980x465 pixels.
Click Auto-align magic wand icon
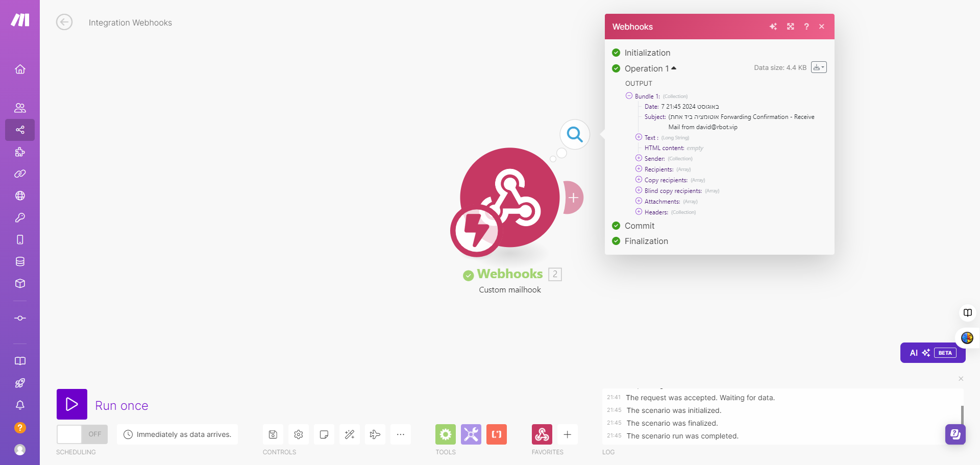click(x=350, y=434)
